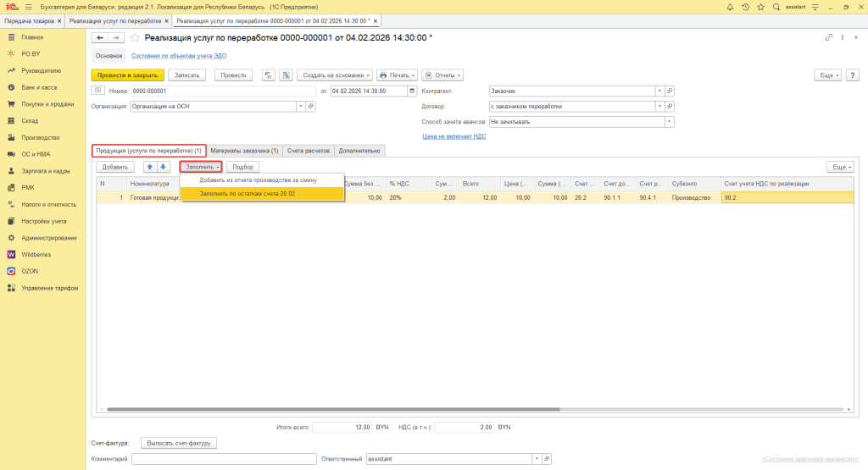Switch to Материалы заказчика (1) tab
This screenshot has width=868, height=470.
(244, 151)
